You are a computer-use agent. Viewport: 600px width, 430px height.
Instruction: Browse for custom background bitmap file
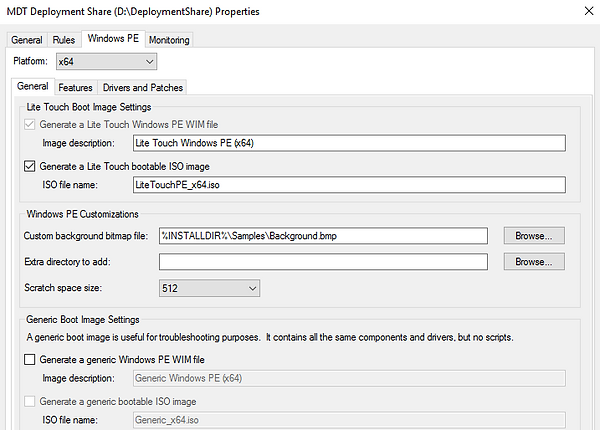pos(534,236)
